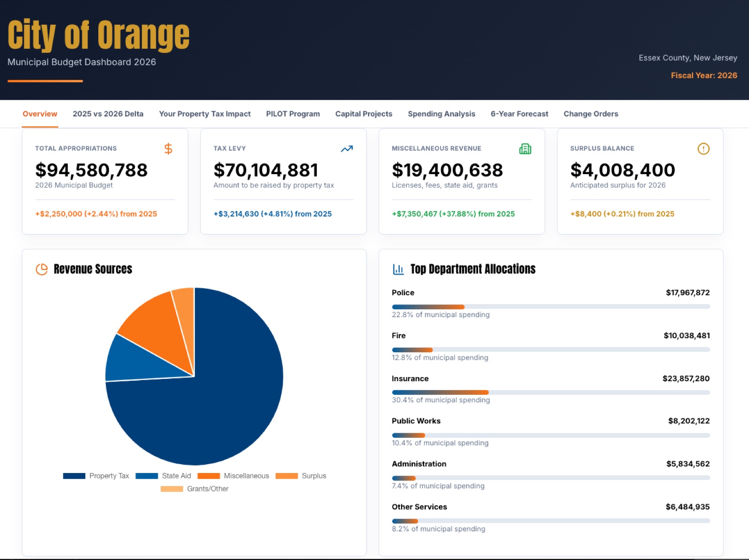Click the Top Department Allocations heading
Screen dimensions: 749x560
click(473, 269)
